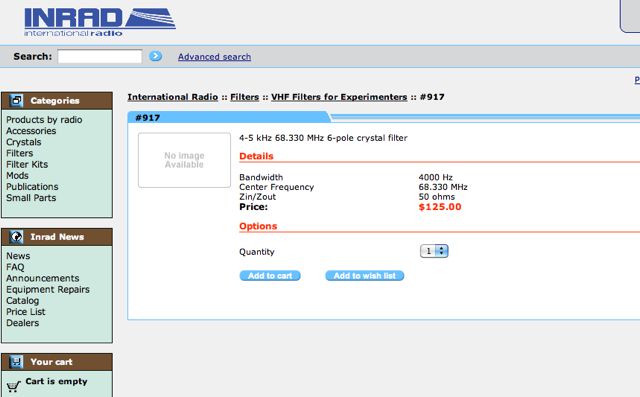This screenshot has height=397, width=640.
Task: Open International Radio breadcrumb link
Action: pos(173,97)
